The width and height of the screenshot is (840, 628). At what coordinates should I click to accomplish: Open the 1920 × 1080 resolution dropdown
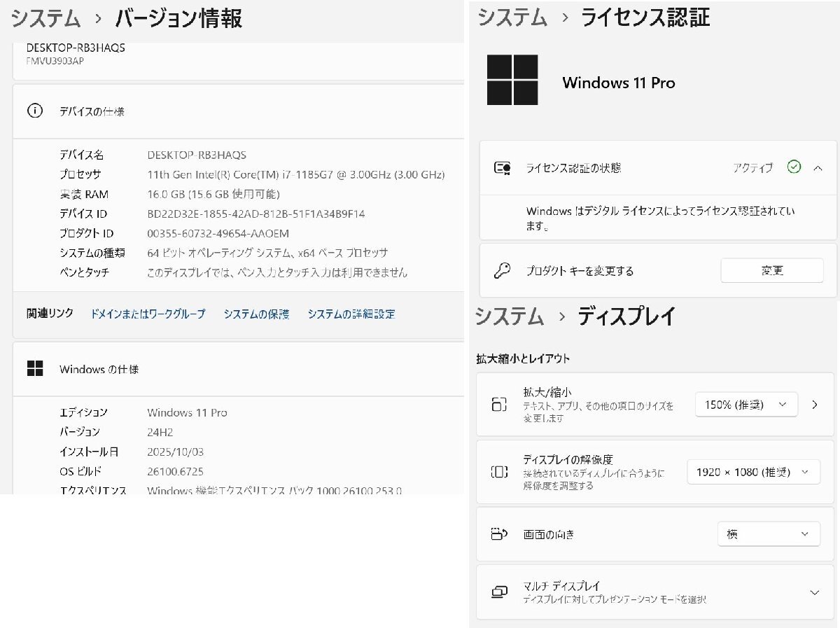tap(753, 471)
